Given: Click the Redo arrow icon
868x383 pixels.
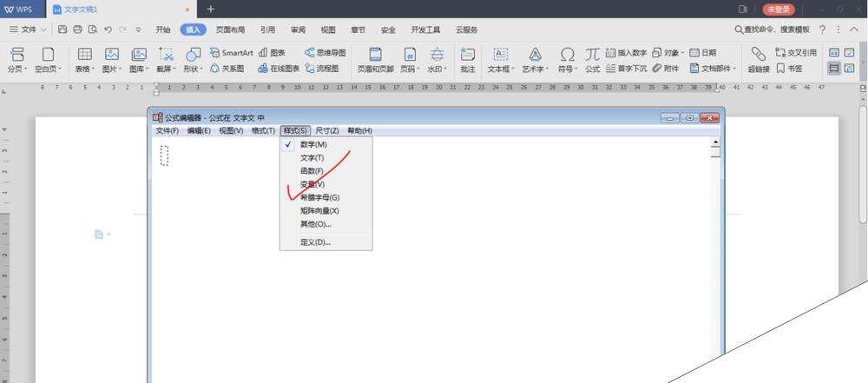Looking at the screenshot, I should (x=123, y=30).
